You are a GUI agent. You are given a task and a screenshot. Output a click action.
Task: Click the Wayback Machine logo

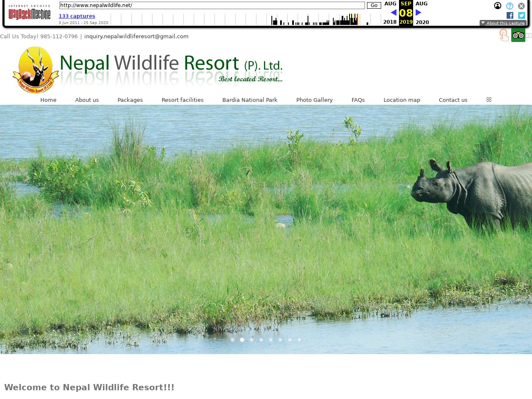click(29, 13)
